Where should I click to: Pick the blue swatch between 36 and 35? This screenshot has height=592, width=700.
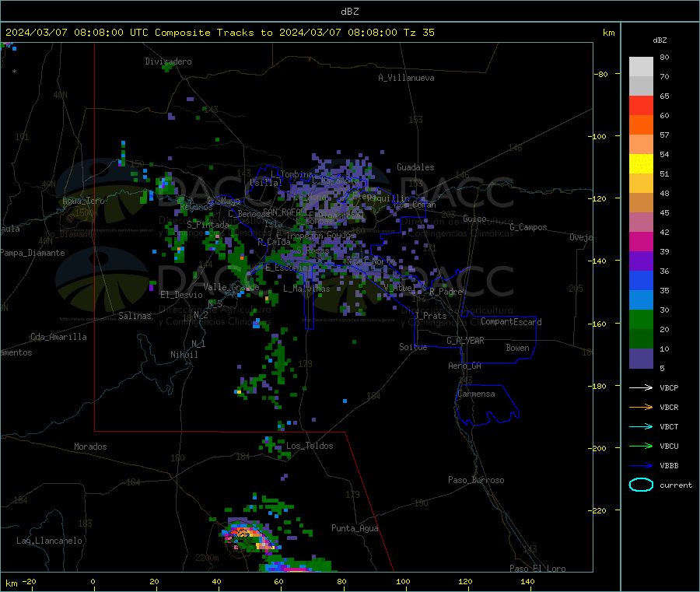pyautogui.click(x=641, y=280)
